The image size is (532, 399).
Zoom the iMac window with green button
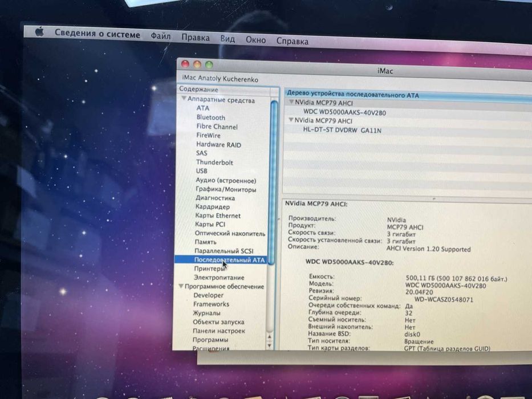tap(209, 64)
